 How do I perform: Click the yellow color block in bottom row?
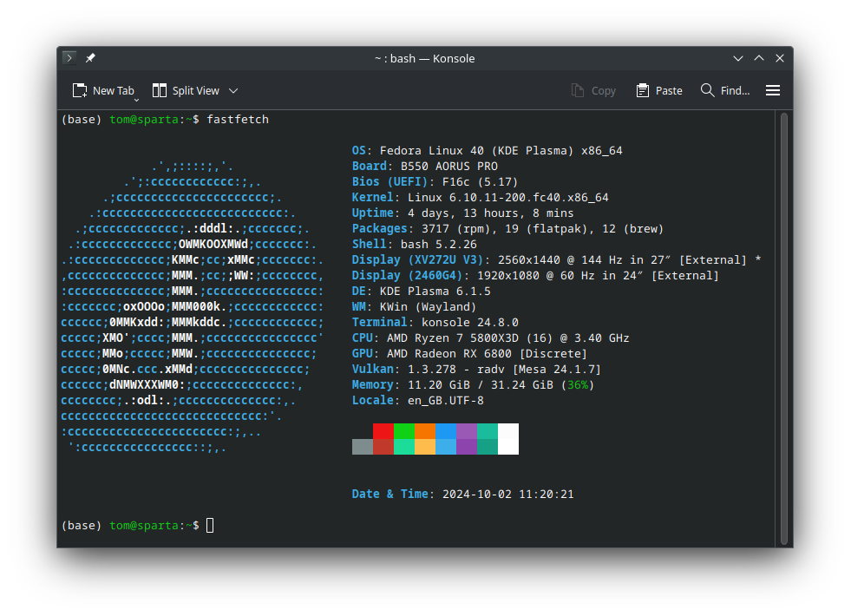(425, 447)
